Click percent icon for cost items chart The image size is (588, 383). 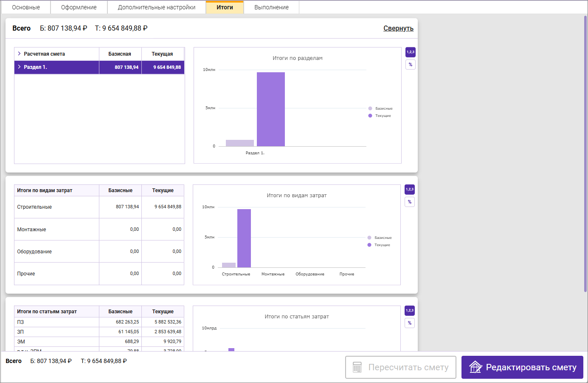click(x=409, y=323)
